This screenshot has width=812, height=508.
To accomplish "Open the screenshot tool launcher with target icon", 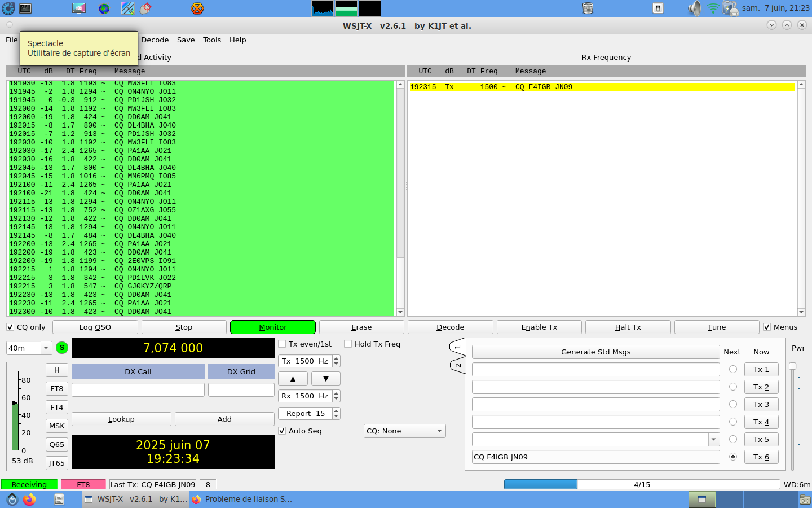I will [x=146, y=8].
